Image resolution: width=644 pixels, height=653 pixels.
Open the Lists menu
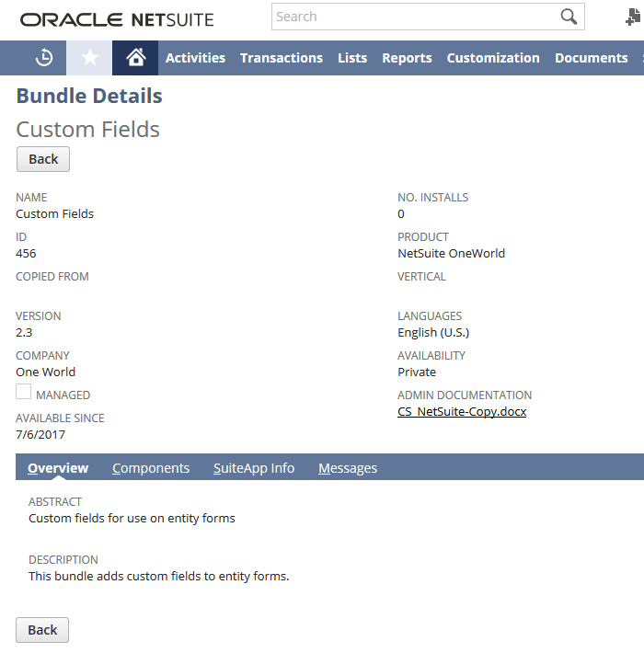(x=352, y=58)
